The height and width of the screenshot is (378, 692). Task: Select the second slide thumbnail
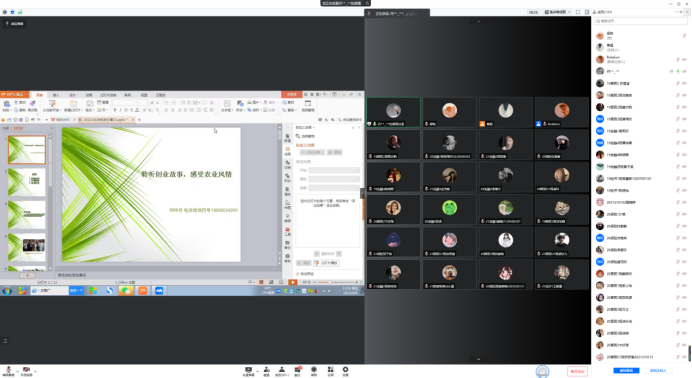point(27,182)
